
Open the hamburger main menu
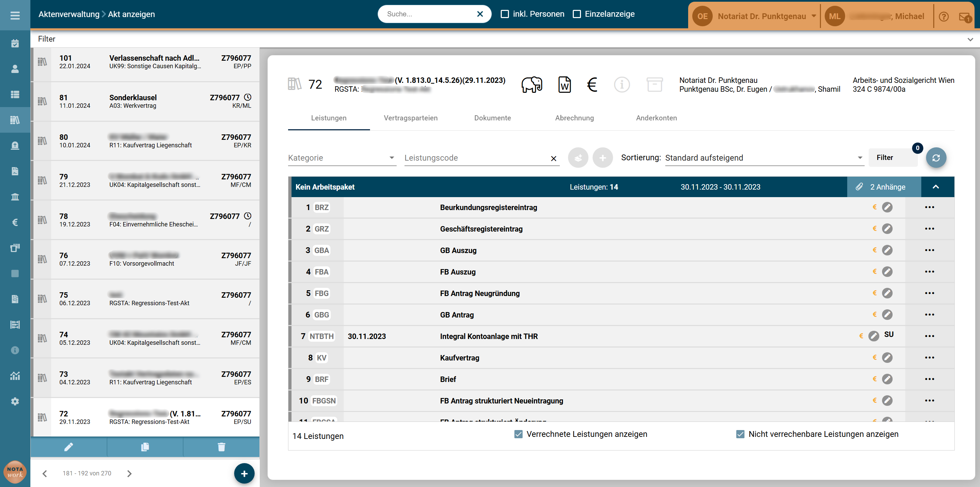15,15
